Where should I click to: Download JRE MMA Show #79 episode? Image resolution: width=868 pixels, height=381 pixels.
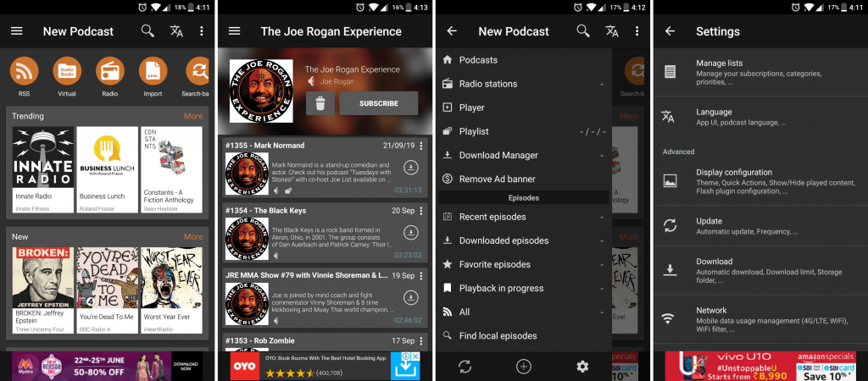[411, 297]
